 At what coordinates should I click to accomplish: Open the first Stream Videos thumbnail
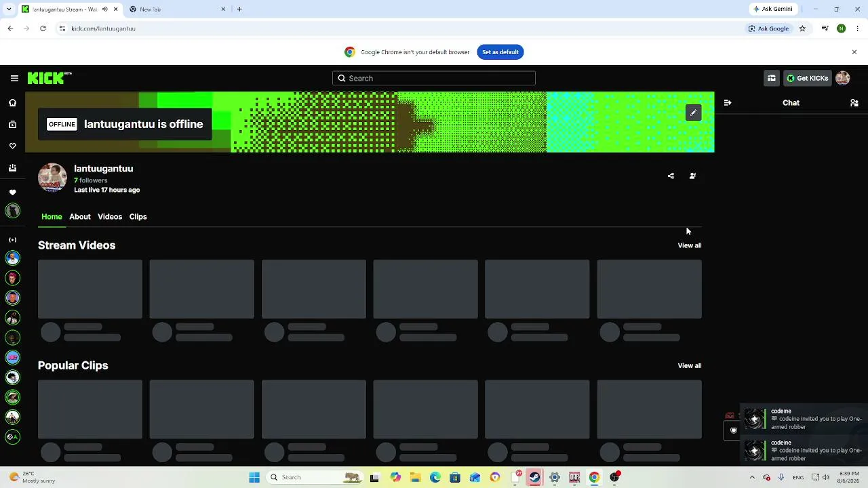click(90, 289)
